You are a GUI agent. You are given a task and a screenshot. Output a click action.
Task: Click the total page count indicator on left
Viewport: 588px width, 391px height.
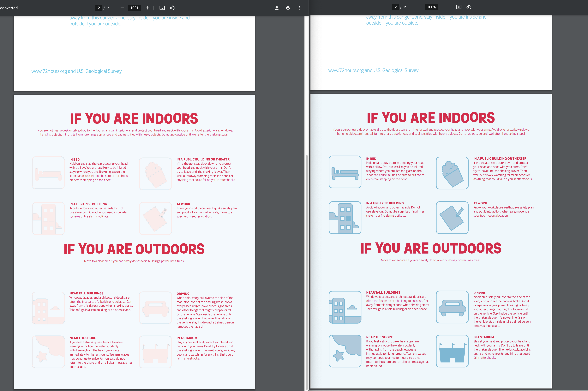[x=108, y=8]
